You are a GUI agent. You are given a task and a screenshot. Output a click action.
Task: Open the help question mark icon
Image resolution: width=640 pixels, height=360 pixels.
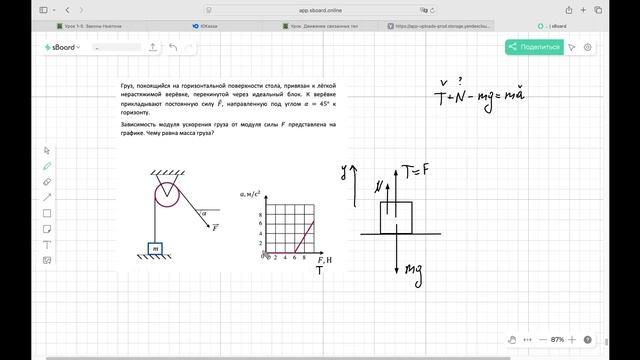click(x=587, y=340)
